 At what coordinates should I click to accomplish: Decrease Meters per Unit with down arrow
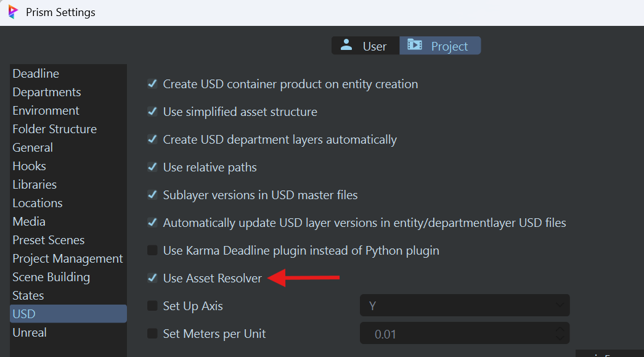tap(560, 338)
